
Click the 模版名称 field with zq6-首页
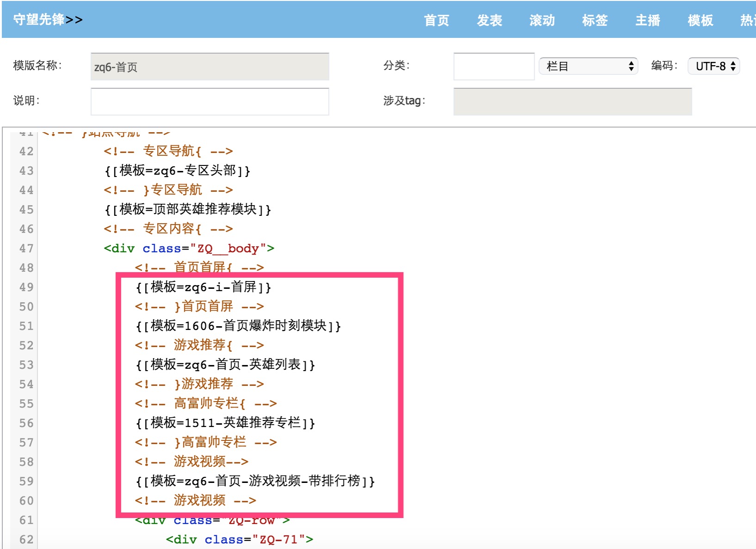(x=210, y=67)
